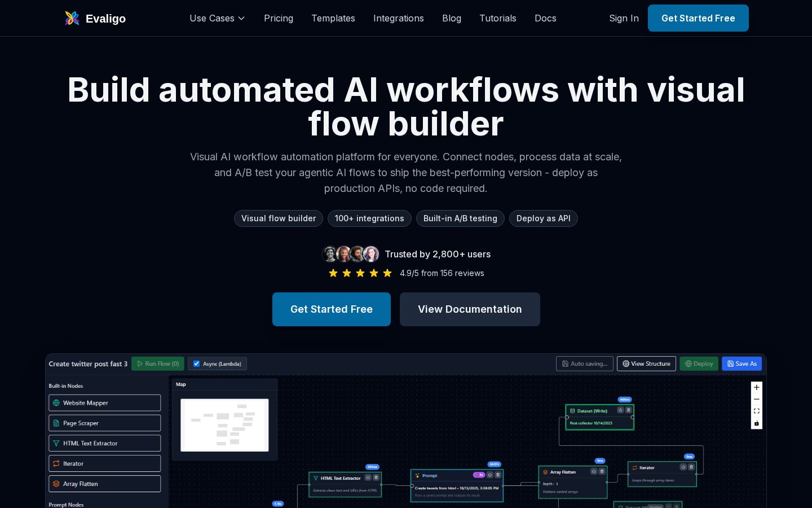Open the Templates nav item
The width and height of the screenshot is (812, 508).
click(333, 18)
